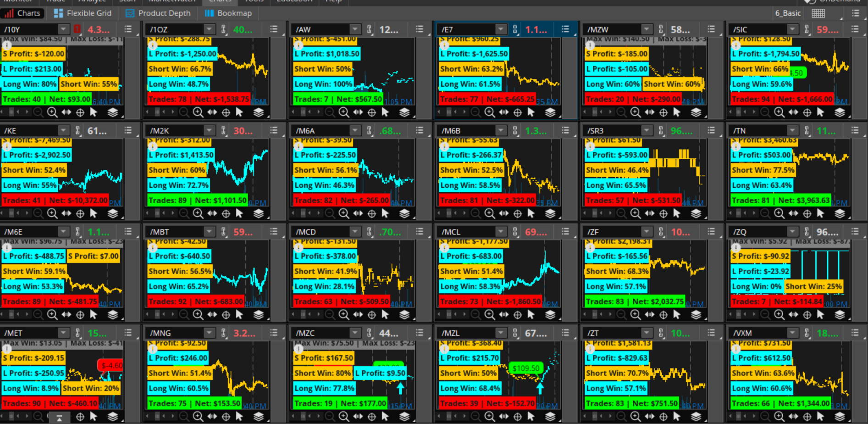
Task: Open the Bookmap tab
Action: 228,13
